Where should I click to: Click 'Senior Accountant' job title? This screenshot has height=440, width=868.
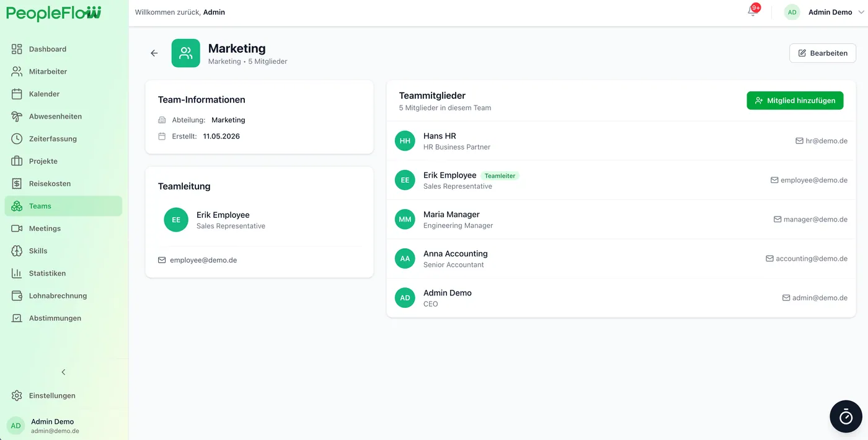click(x=454, y=265)
